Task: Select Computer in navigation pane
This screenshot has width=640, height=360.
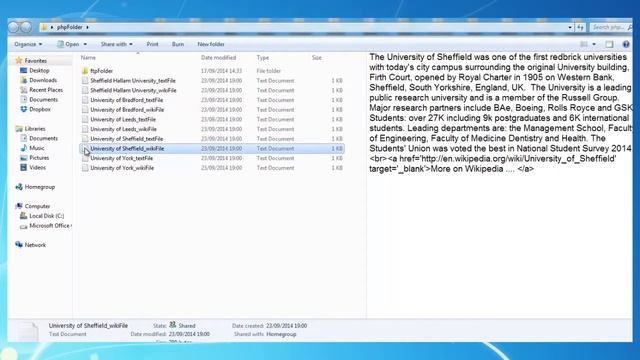Action: pyautogui.click(x=37, y=206)
